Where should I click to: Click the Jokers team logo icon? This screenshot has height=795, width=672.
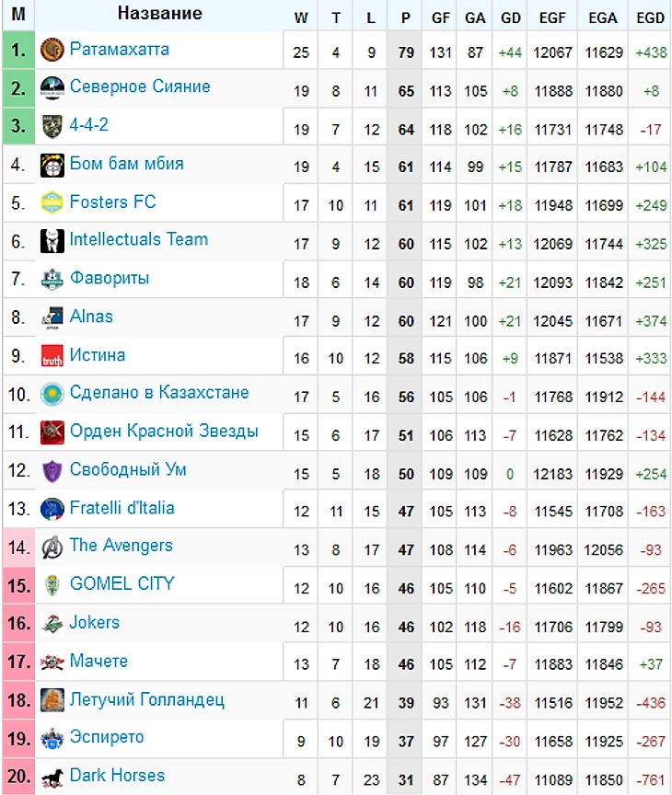(x=52, y=624)
